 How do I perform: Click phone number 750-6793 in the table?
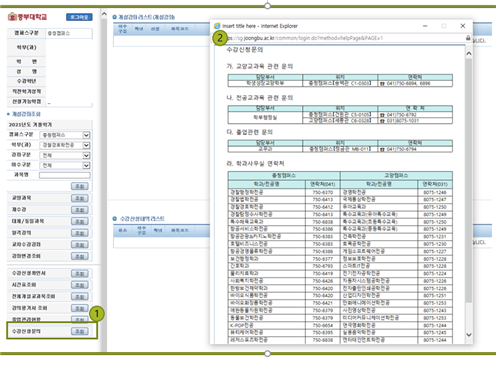(x=323, y=266)
